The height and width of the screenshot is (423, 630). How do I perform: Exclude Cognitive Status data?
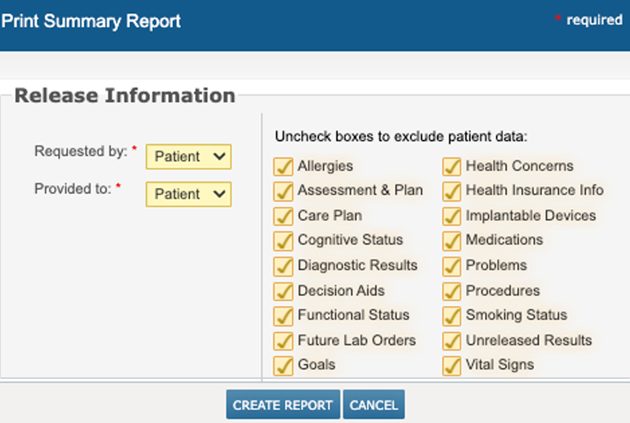282,240
